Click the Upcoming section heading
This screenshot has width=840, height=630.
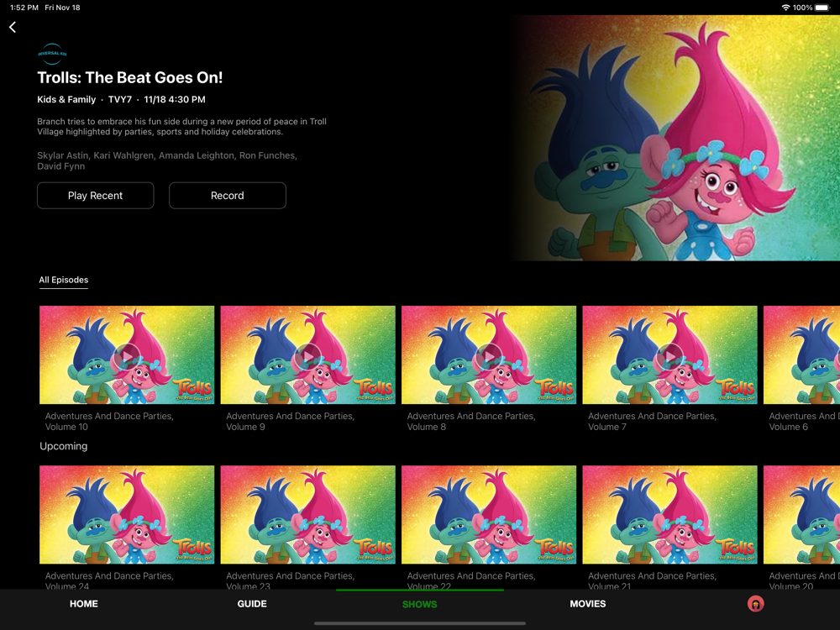click(x=64, y=446)
